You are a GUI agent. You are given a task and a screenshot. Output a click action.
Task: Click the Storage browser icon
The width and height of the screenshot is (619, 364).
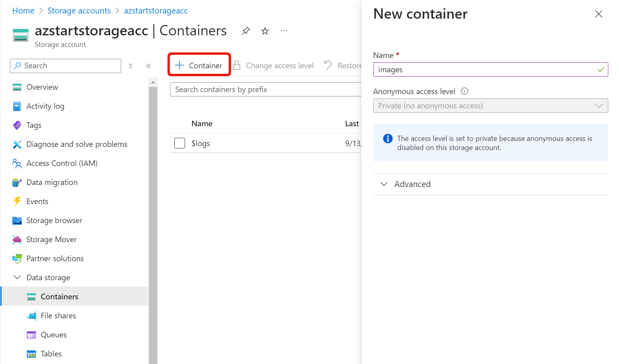click(x=17, y=221)
